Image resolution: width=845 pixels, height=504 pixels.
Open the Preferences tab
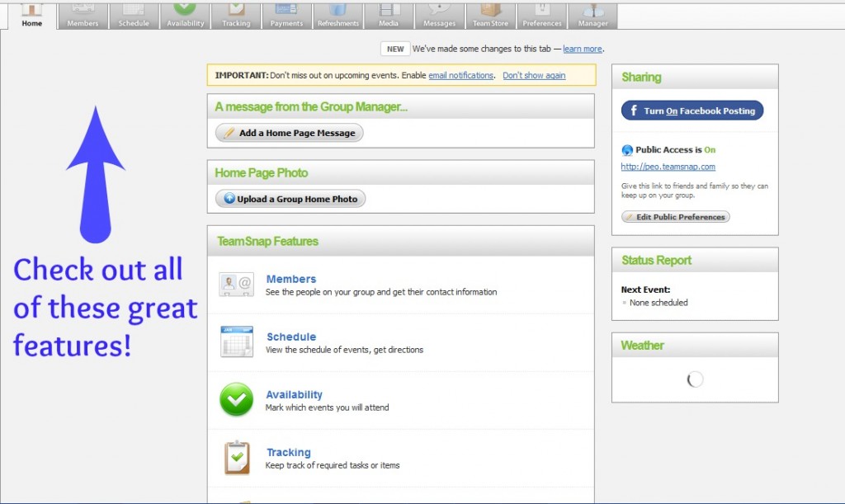[x=542, y=15]
